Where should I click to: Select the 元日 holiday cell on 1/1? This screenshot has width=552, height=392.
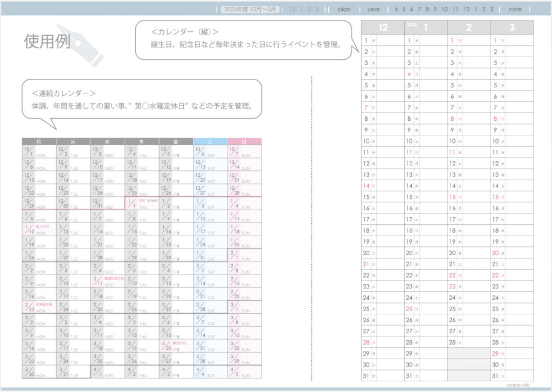point(141,203)
